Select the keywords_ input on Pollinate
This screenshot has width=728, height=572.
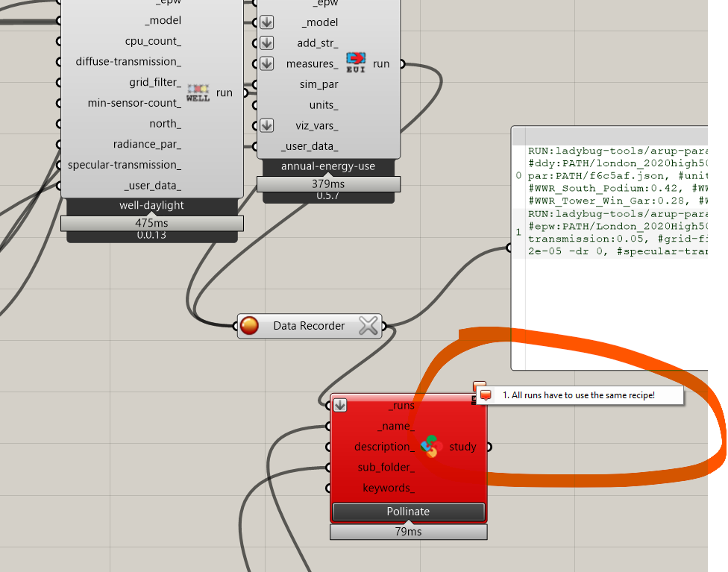(x=389, y=488)
